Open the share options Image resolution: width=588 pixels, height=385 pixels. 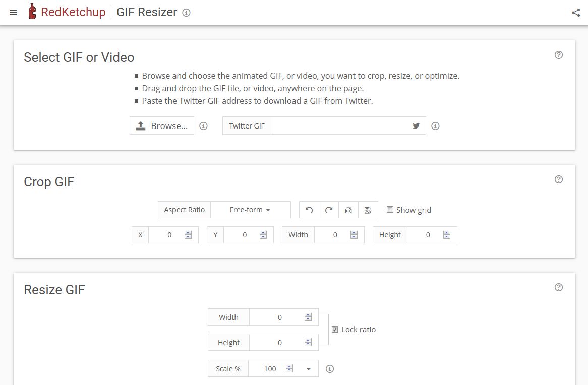[576, 12]
